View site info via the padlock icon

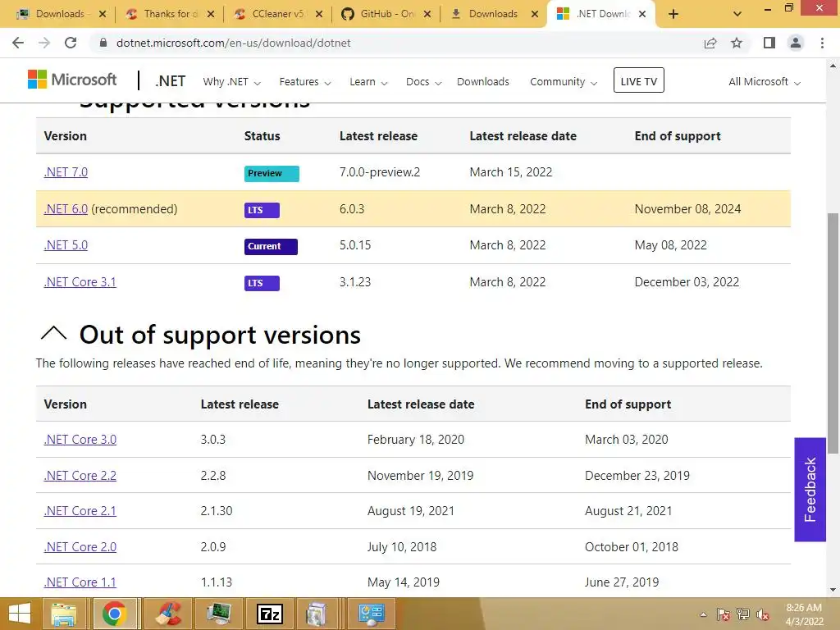(x=103, y=43)
